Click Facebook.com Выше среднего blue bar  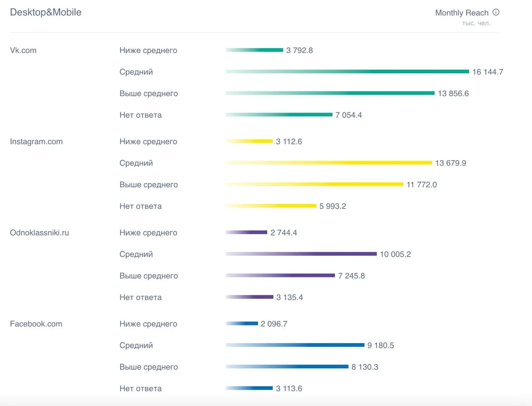click(x=287, y=366)
